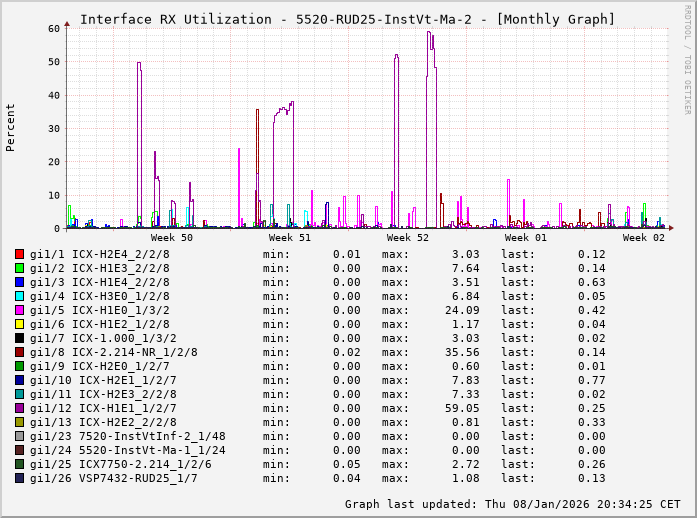Image resolution: width=697 pixels, height=518 pixels.
Task: Click the dark green swatch for gi1/25
Action: click(x=19, y=464)
